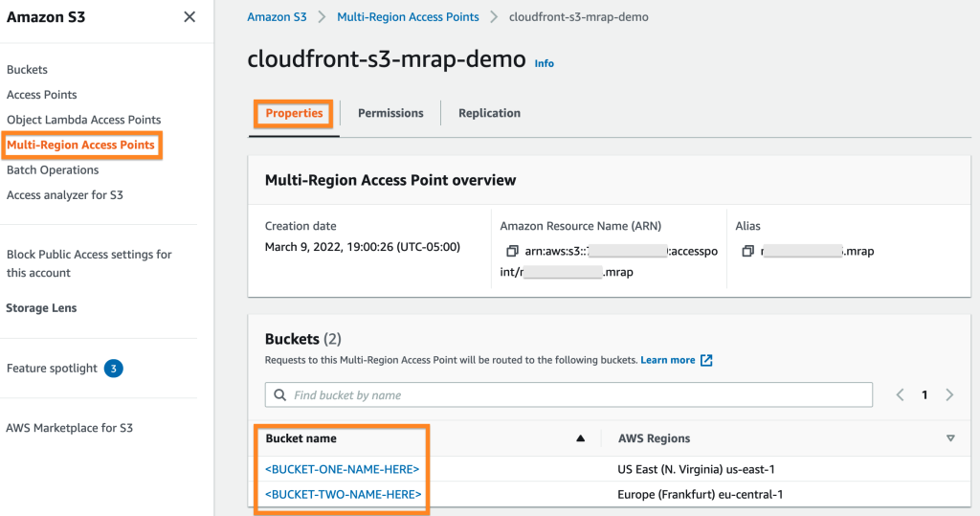980x516 pixels.
Task: Click the Multi-Region Access Point overview heading
Action: pos(390,180)
